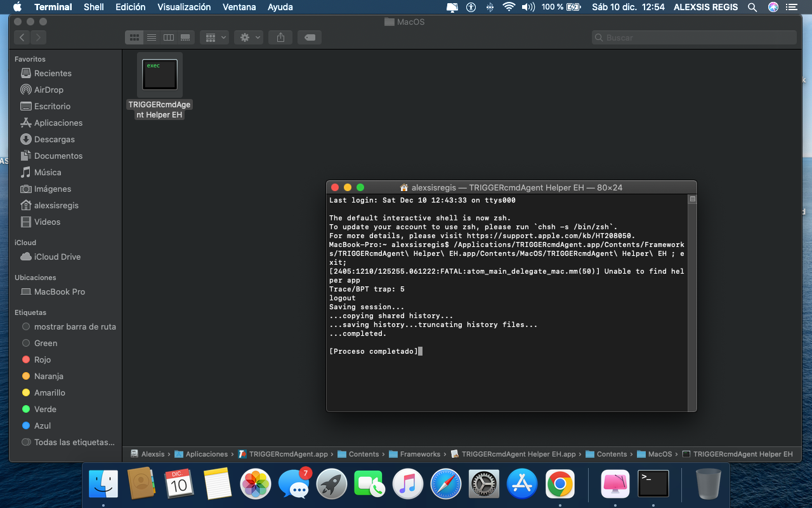Viewport: 812px width, 508px height.
Task: Click TRIGGERcmdAgent Helper EH.app in path bar
Action: (x=513, y=454)
